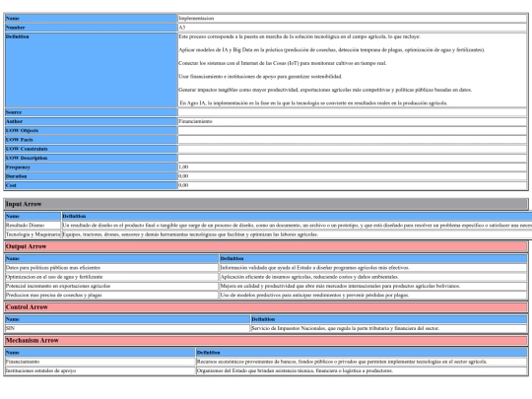Click the line 'Generar impactos tangibles'

click(325, 90)
